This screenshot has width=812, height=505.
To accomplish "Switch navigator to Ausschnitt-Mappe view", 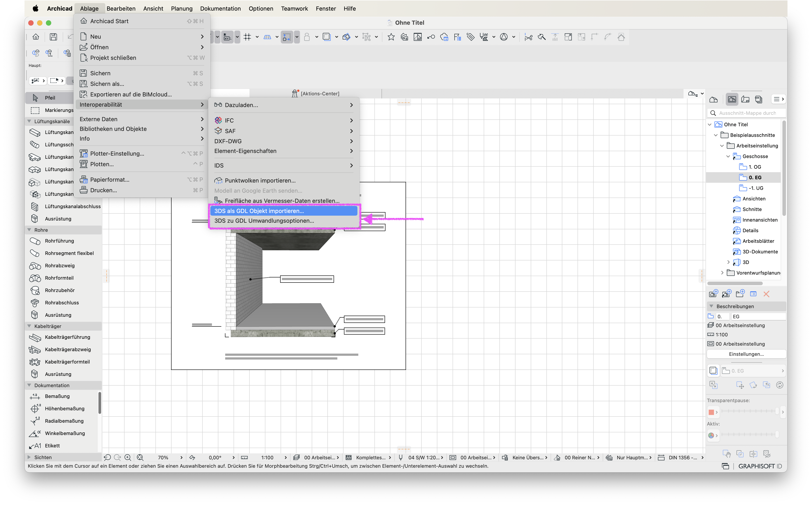I will click(732, 99).
